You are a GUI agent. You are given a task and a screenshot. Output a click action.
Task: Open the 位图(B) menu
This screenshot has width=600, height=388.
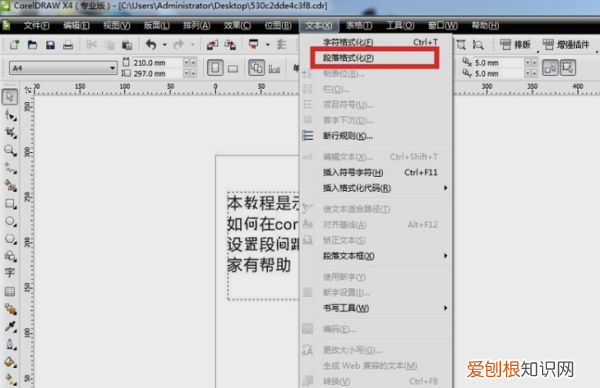(278, 26)
